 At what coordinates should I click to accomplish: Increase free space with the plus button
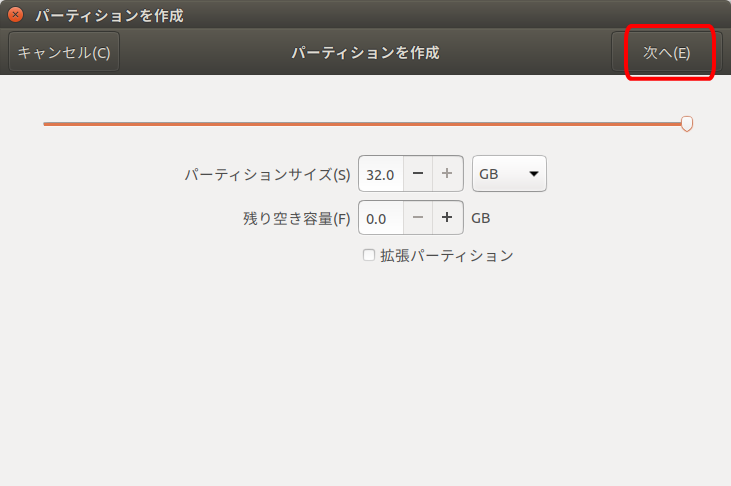point(447,217)
